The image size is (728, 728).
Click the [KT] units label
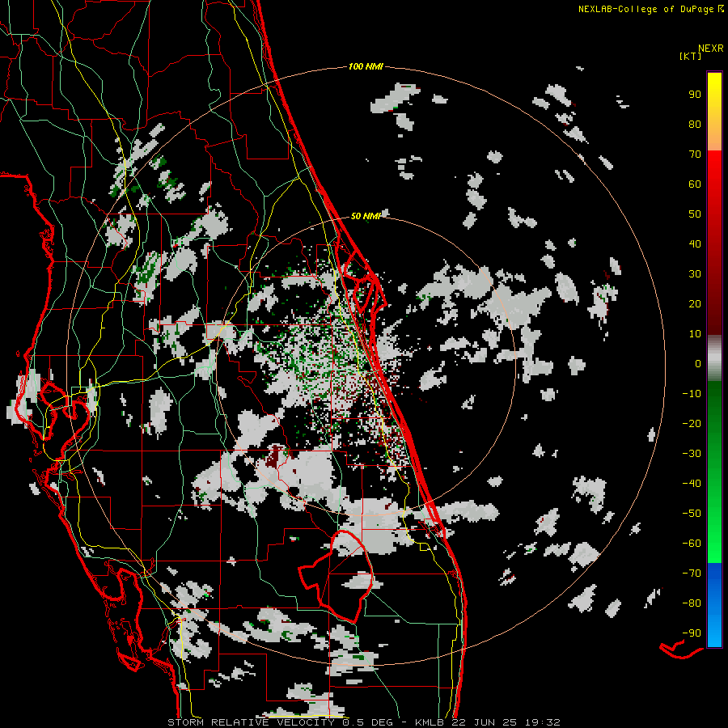point(691,56)
